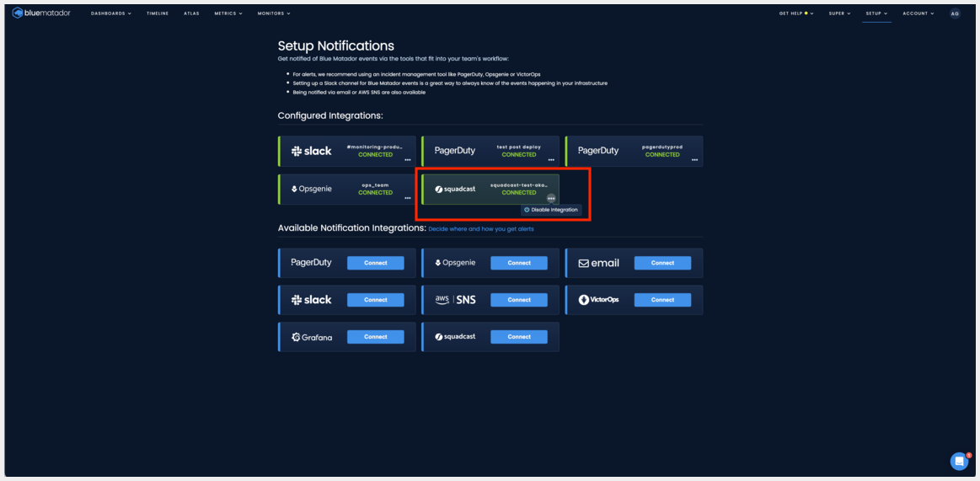Click the squadcast-test-aka channel name
Screen dimensions: 980x481
pyautogui.click(x=519, y=185)
